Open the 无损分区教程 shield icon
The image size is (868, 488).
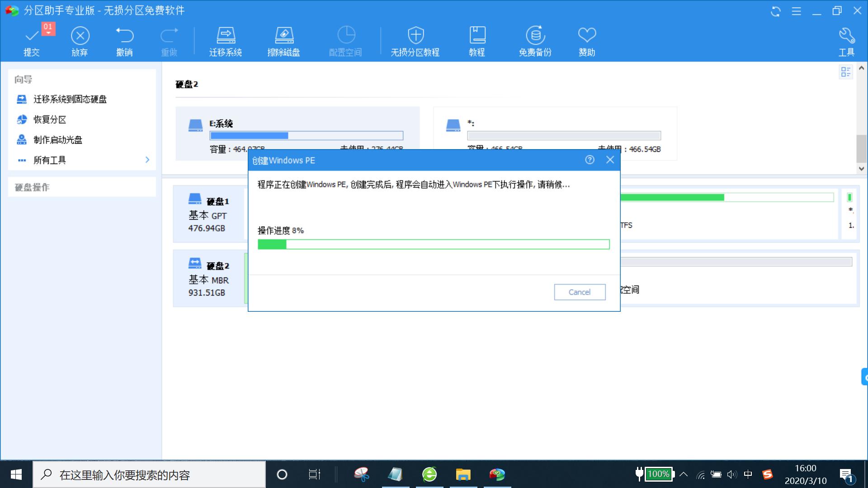(x=415, y=40)
